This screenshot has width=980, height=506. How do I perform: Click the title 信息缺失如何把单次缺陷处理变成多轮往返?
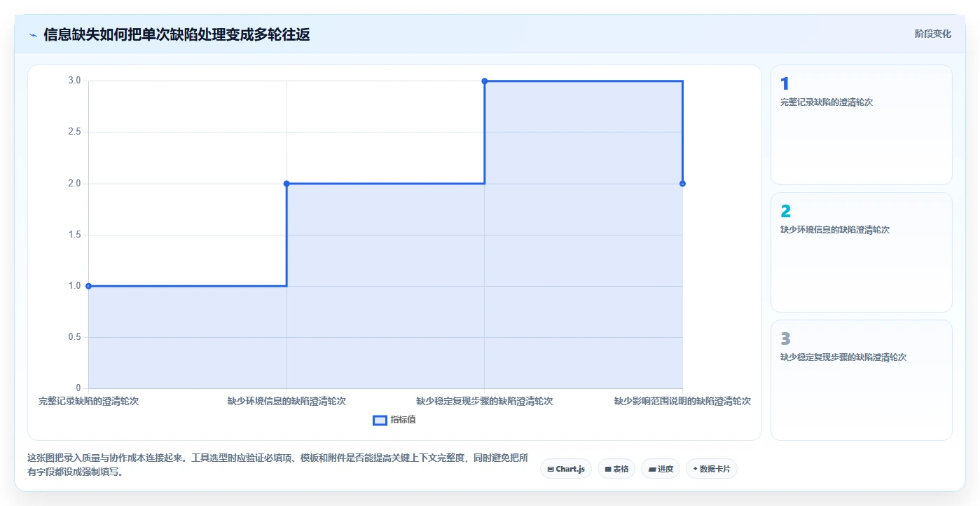click(177, 34)
